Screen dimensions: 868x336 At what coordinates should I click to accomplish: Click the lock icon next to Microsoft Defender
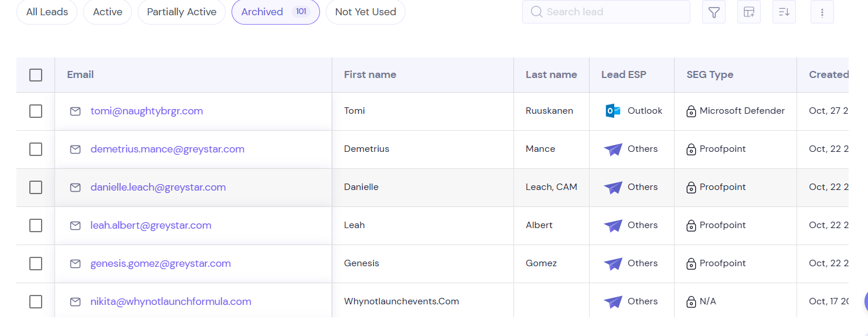[691, 111]
